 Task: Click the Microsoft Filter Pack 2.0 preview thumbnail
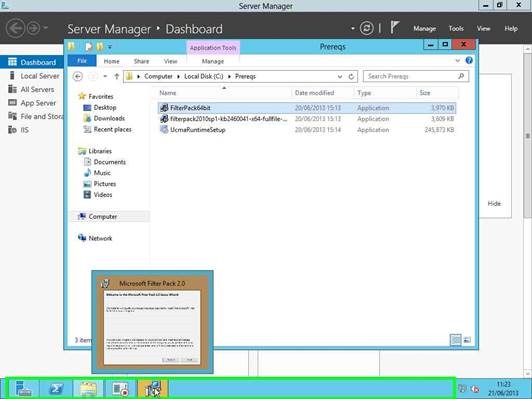(152, 322)
